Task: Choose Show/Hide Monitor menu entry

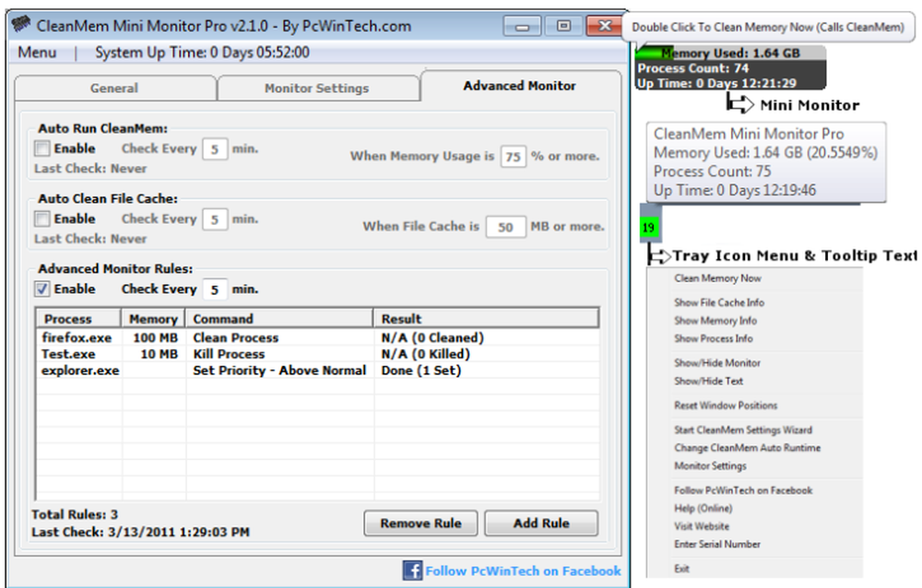Action: [x=717, y=363]
